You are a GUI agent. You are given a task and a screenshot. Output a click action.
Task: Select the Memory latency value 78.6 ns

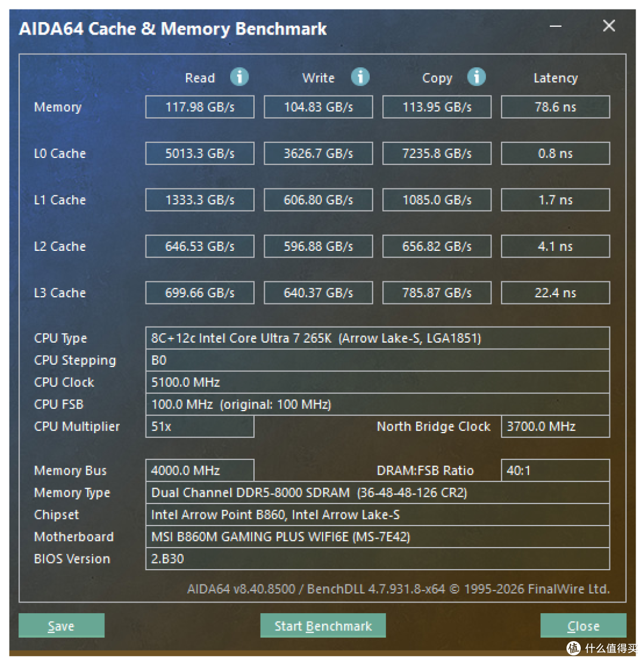click(x=555, y=107)
